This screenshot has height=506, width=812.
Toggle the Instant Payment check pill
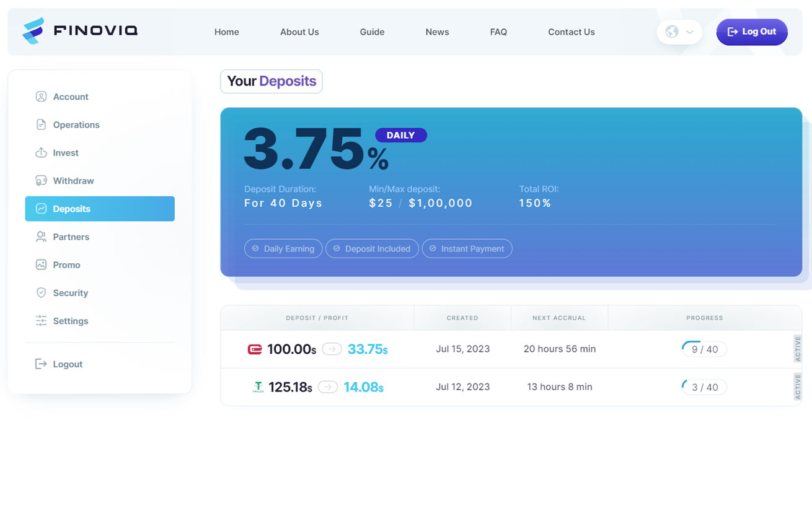coord(467,248)
